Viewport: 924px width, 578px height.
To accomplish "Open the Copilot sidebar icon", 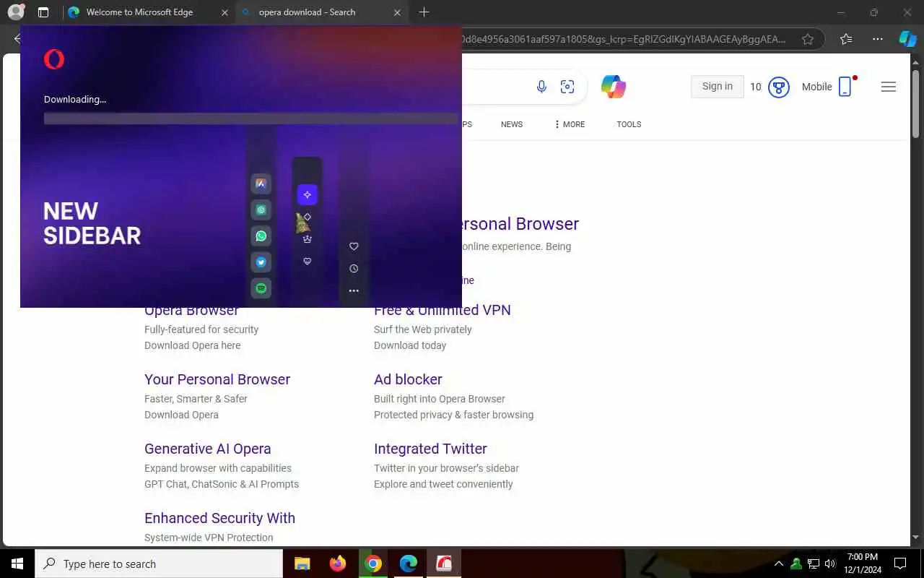I will (x=907, y=39).
